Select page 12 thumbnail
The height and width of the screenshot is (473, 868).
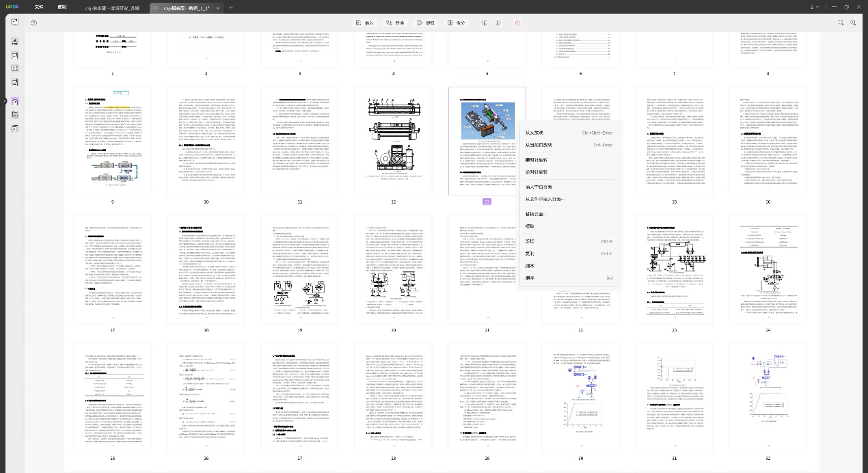(393, 141)
